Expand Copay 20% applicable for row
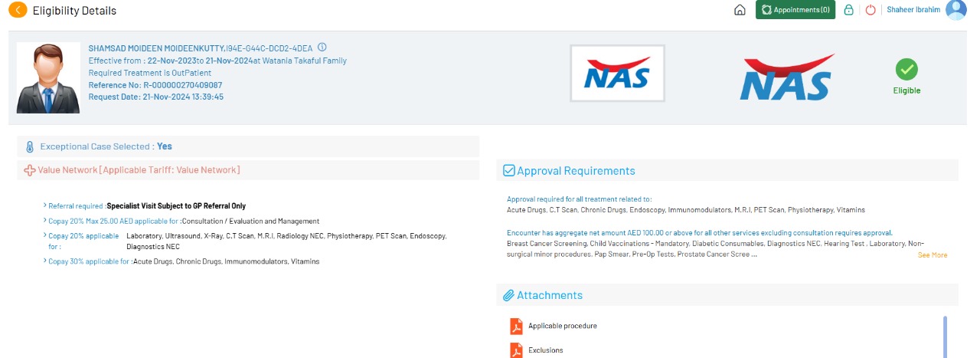The width and height of the screenshot is (980, 358). pyautogui.click(x=45, y=236)
